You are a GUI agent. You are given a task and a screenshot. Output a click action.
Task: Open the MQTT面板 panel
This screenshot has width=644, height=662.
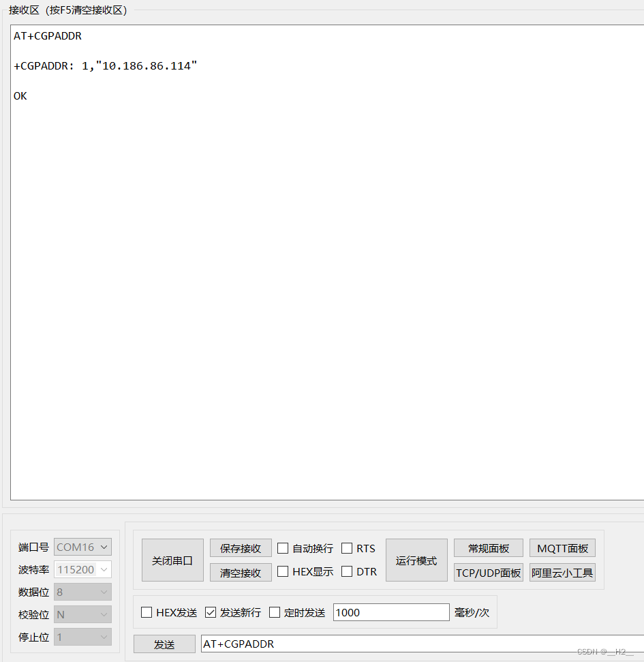coord(562,547)
